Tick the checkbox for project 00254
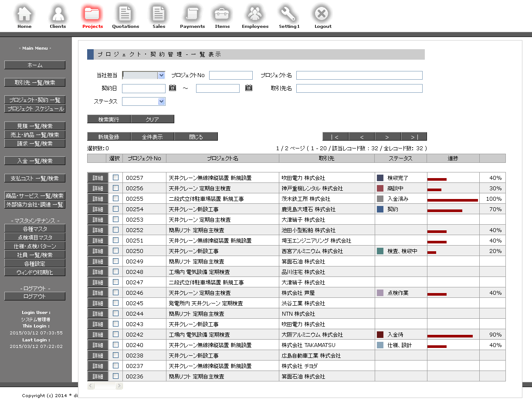 click(x=115, y=209)
